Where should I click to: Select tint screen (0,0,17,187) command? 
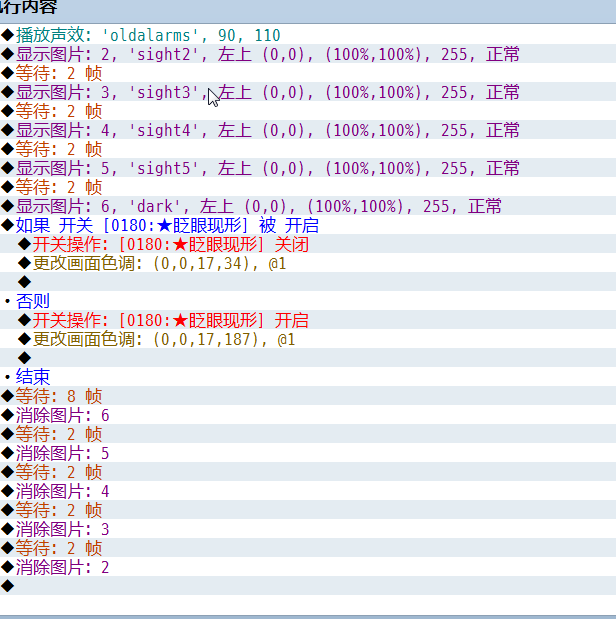[x=308, y=339]
